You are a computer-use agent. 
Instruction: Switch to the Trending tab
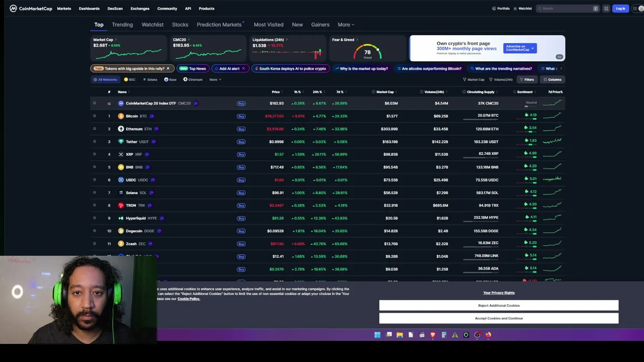pyautogui.click(x=122, y=25)
